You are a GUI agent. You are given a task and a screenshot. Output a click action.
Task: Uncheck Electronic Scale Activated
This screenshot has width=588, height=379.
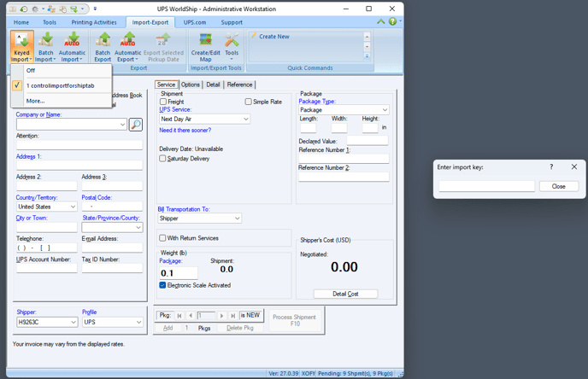pos(162,285)
